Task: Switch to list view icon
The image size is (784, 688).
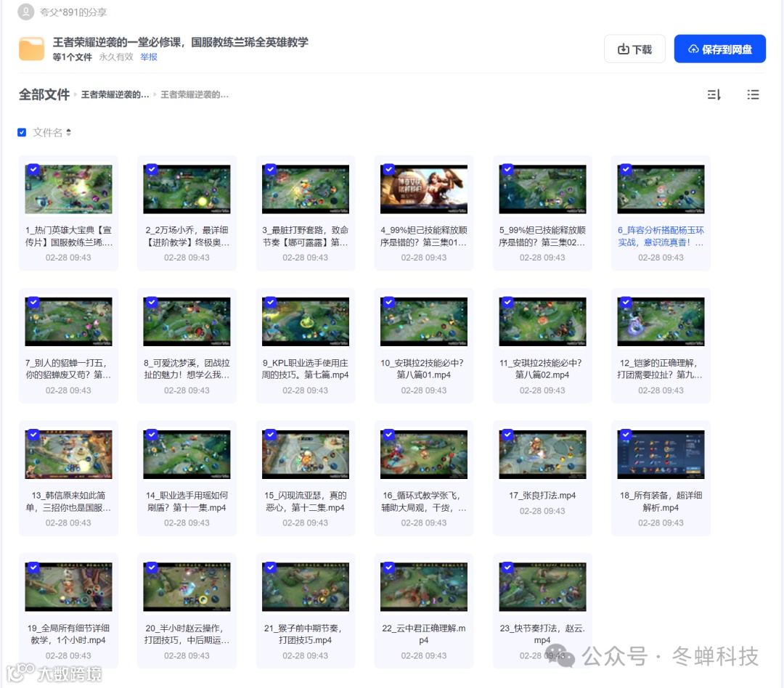Action: pyautogui.click(x=753, y=94)
